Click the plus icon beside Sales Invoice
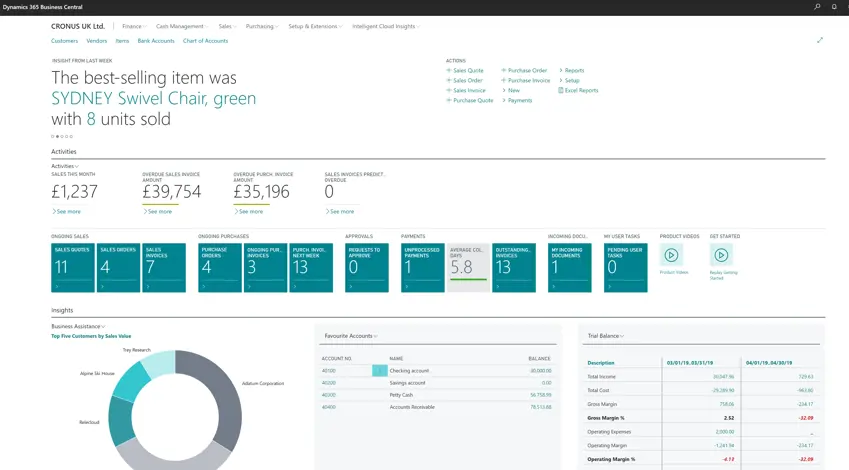Image resolution: width=849 pixels, height=470 pixels. [x=448, y=90]
